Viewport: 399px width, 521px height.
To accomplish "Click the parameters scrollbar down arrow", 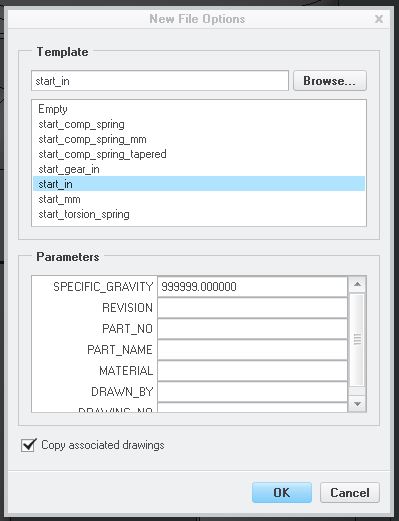I will click(357, 404).
